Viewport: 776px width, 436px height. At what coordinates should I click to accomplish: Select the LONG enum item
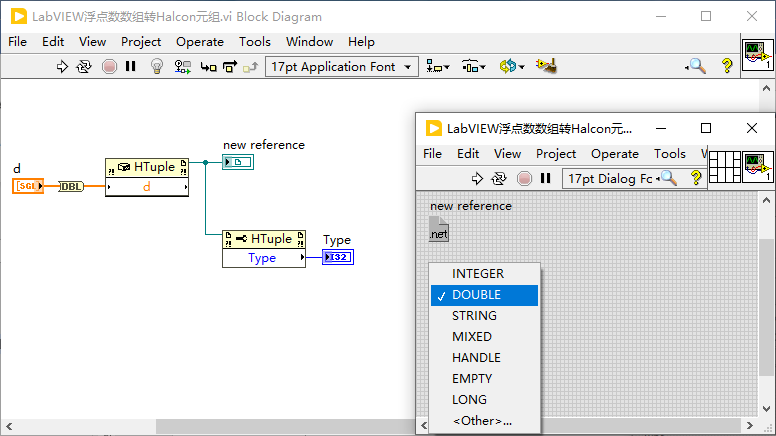tap(485, 400)
